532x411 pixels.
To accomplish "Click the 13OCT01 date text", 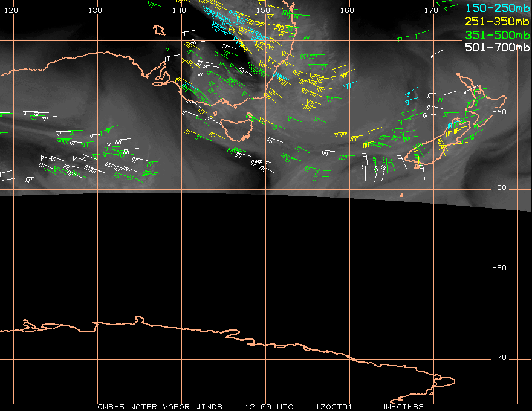I will (334, 407).
